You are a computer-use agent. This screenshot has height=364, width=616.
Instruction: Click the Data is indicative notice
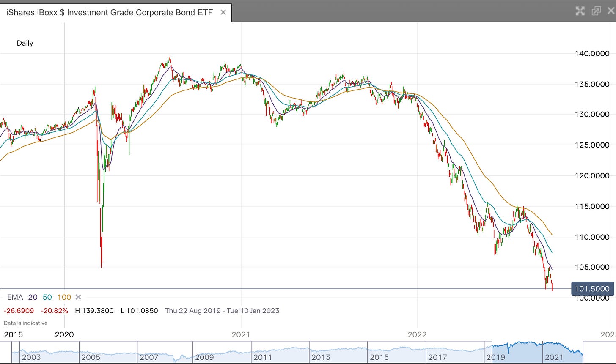[x=25, y=323]
